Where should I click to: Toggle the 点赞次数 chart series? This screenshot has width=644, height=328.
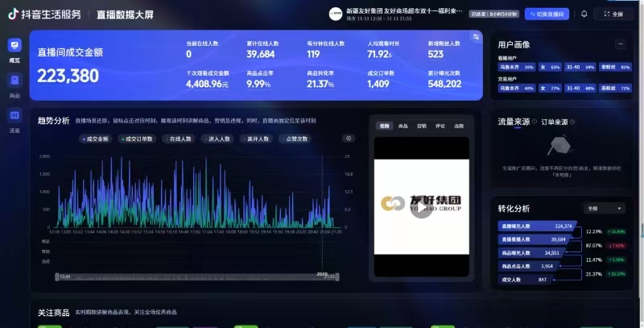click(295, 139)
